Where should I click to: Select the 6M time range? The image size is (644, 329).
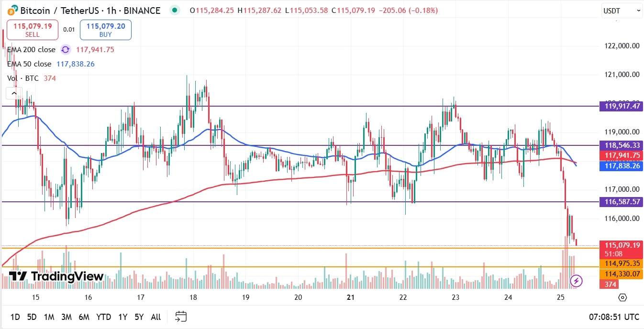pyautogui.click(x=84, y=317)
